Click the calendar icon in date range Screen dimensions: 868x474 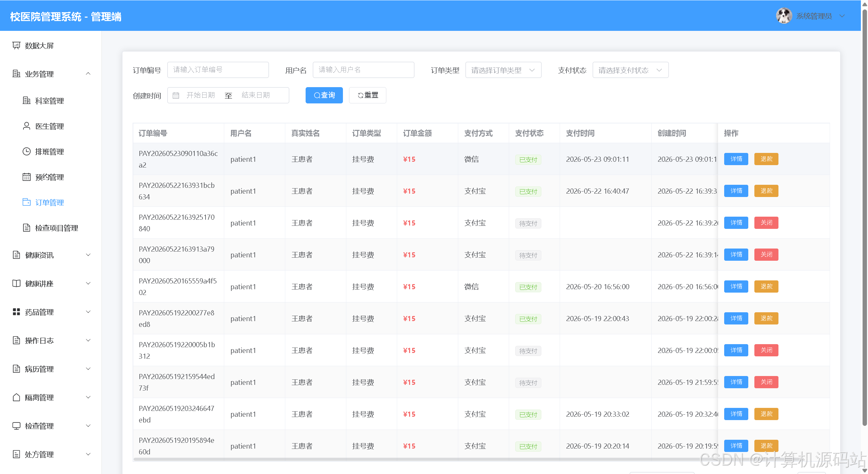point(176,95)
